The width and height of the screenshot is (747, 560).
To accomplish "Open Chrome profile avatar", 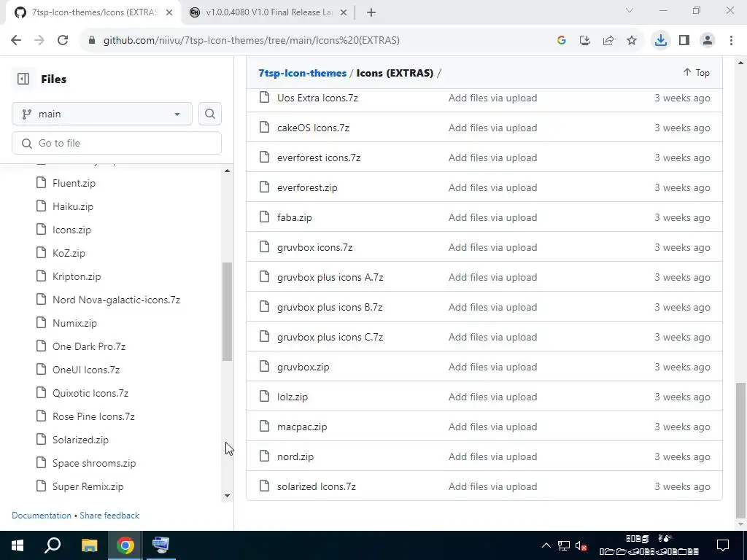I will point(708,40).
